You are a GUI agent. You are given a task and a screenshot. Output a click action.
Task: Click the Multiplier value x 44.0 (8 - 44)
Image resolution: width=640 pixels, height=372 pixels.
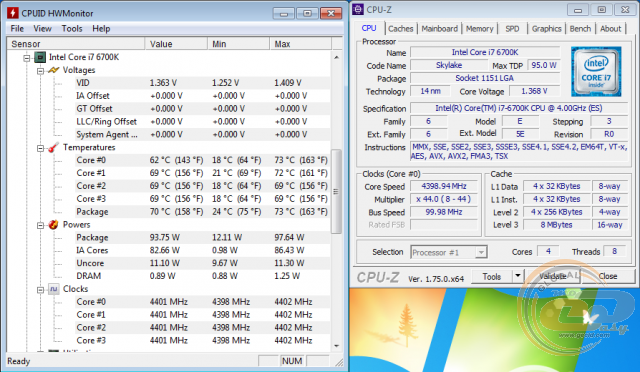[444, 199]
